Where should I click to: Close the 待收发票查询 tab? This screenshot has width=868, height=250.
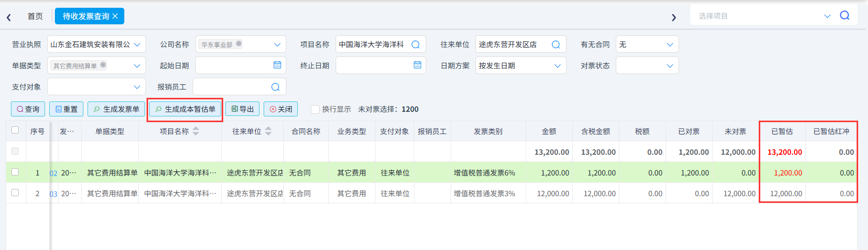point(115,16)
